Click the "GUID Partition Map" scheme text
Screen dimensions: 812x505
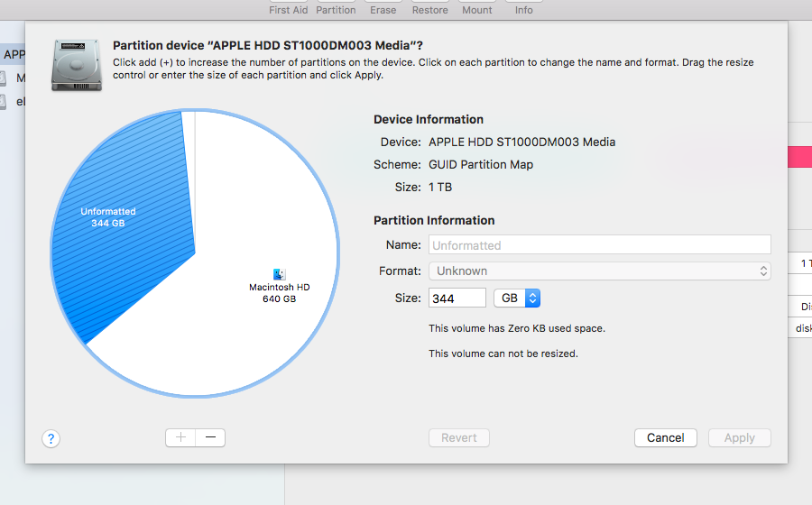[481, 164]
